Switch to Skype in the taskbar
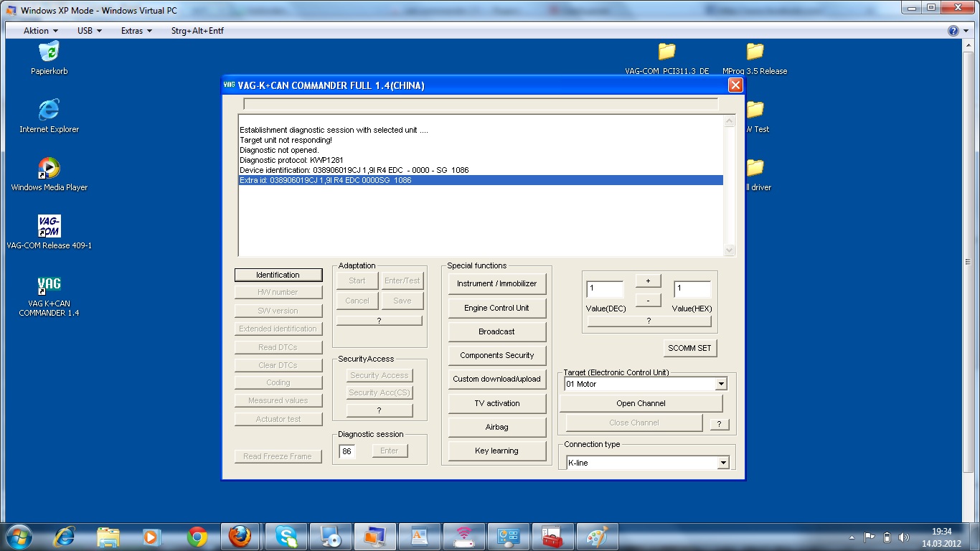 (x=286, y=537)
